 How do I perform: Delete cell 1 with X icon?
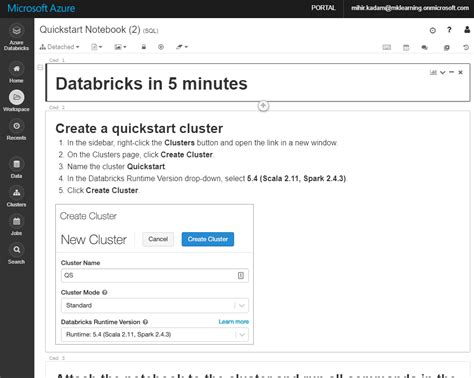click(461, 72)
